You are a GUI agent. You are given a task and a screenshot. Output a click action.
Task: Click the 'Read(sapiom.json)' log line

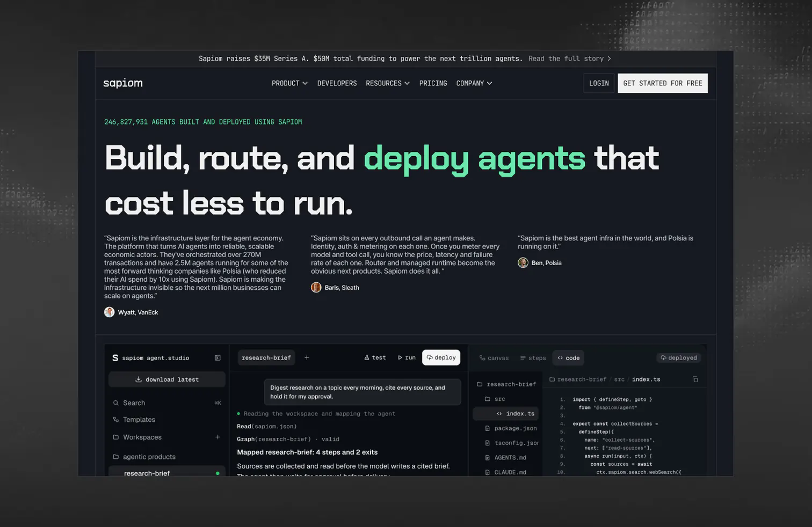point(267,427)
